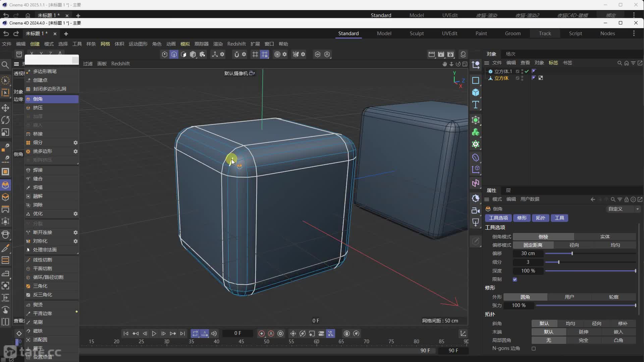644x362 pixels.
Task: Select polygons mode icon in top toolbar
Action: pyautogui.click(x=183, y=54)
